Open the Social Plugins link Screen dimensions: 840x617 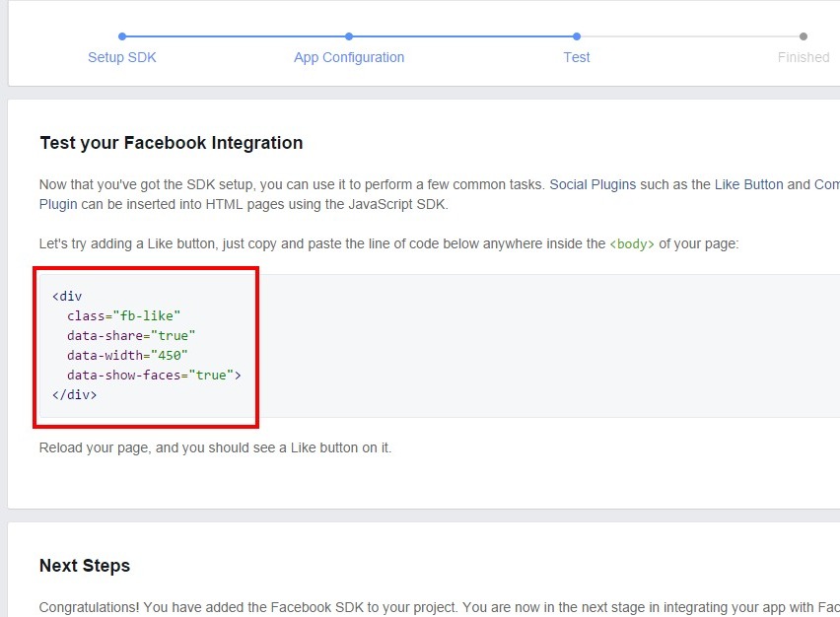coord(593,184)
